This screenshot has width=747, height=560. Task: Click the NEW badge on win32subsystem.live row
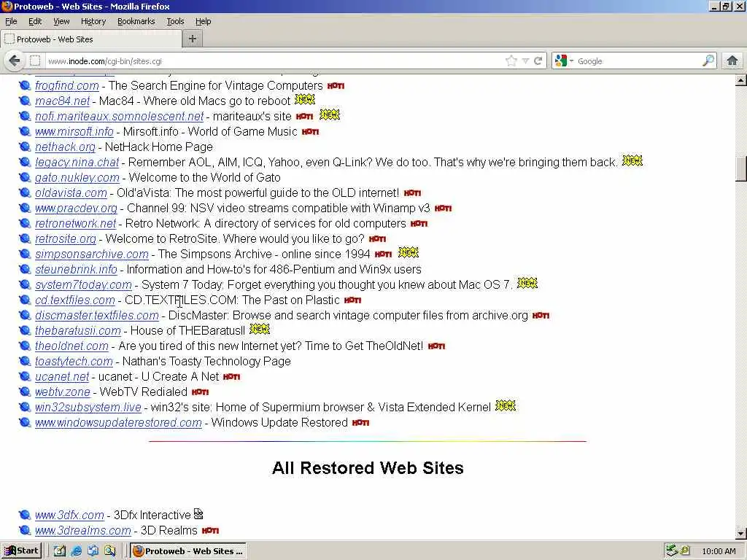(506, 405)
